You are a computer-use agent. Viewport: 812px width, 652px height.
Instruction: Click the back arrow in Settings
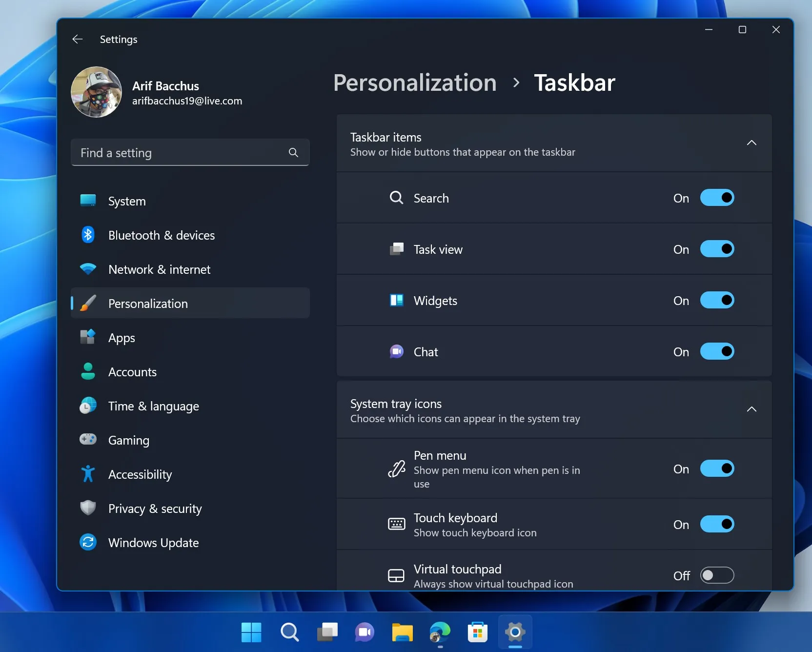(x=77, y=39)
